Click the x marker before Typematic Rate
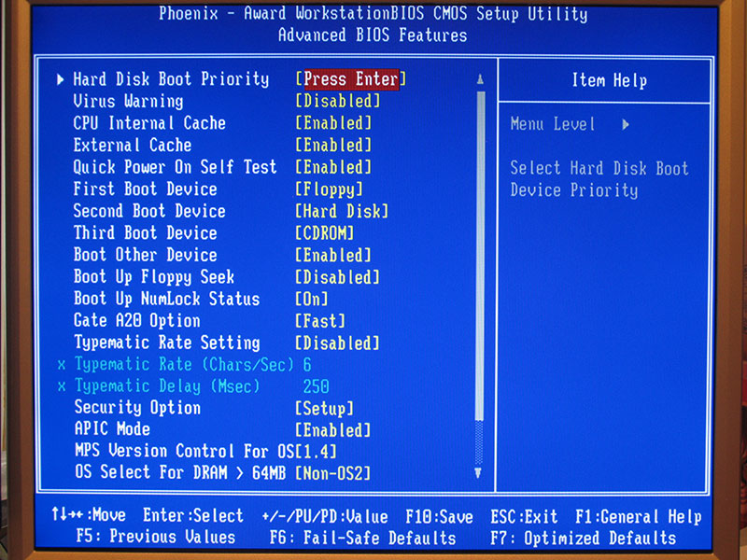Screen dimensions: 747x560 (62, 365)
